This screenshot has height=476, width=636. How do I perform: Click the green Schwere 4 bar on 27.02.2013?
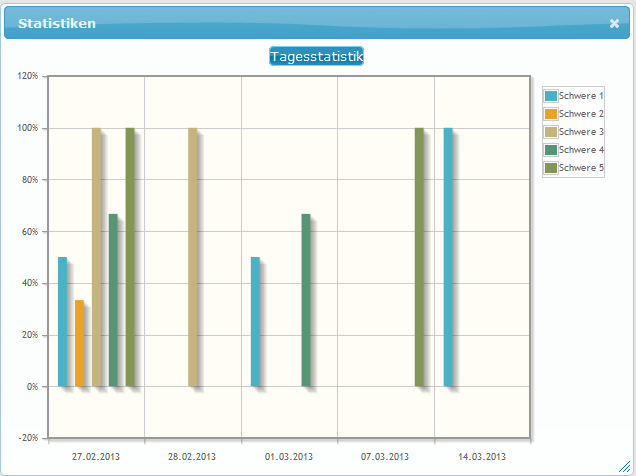[113, 300]
